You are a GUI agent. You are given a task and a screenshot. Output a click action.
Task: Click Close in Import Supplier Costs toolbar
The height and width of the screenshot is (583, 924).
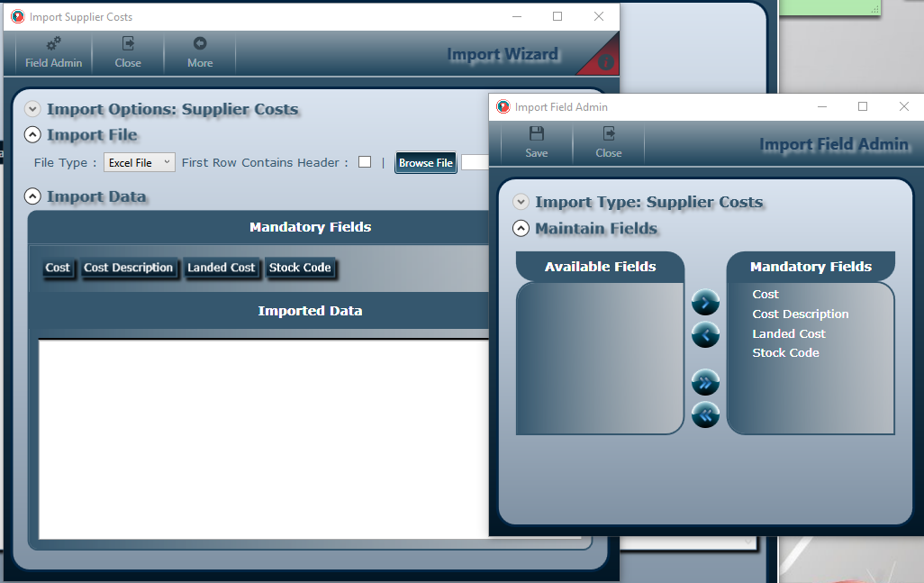point(128,53)
